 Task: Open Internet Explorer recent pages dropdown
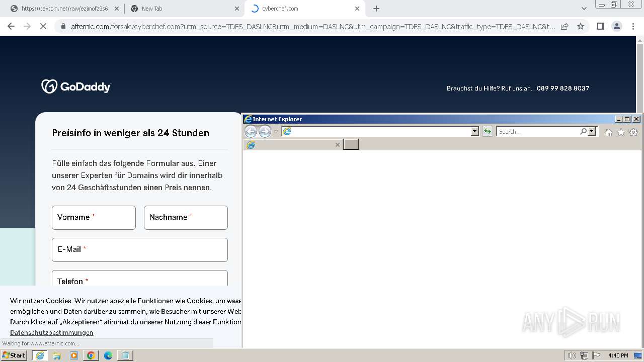pyautogui.click(x=276, y=132)
